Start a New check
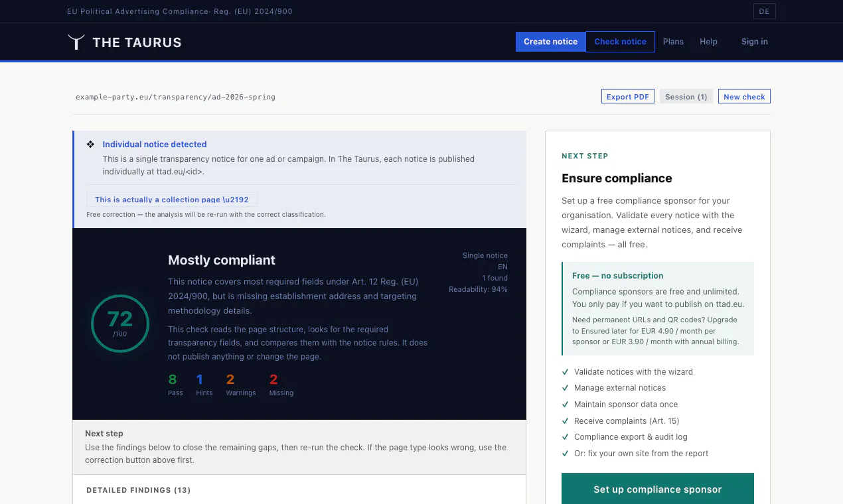This screenshot has width=843, height=504. pos(744,96)
